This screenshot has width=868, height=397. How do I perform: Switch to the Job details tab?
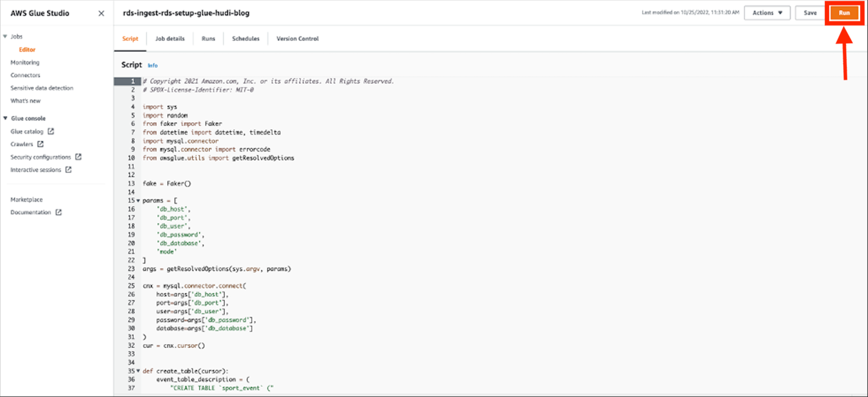click(x=170, y=38)
